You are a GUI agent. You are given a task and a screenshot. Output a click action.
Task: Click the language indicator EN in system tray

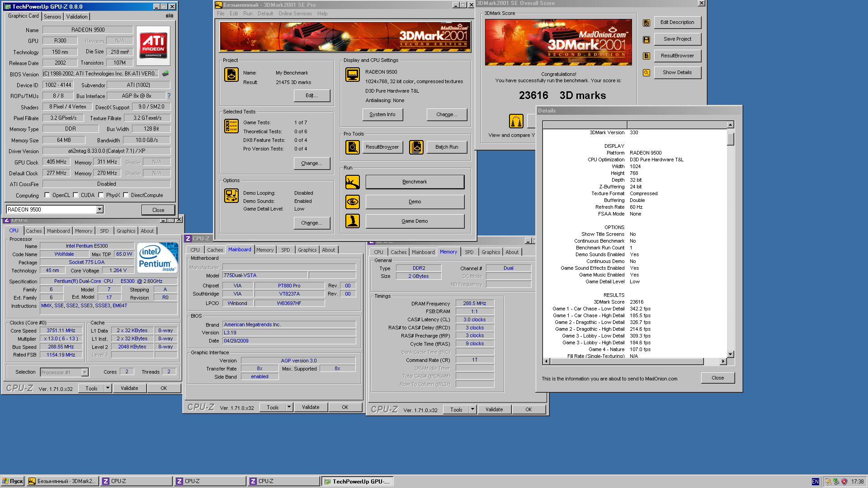[x=815, y=482]
